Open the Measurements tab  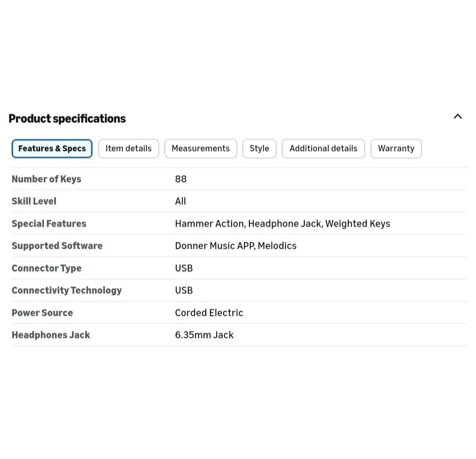pyautogui.click(x=201, y=148)
